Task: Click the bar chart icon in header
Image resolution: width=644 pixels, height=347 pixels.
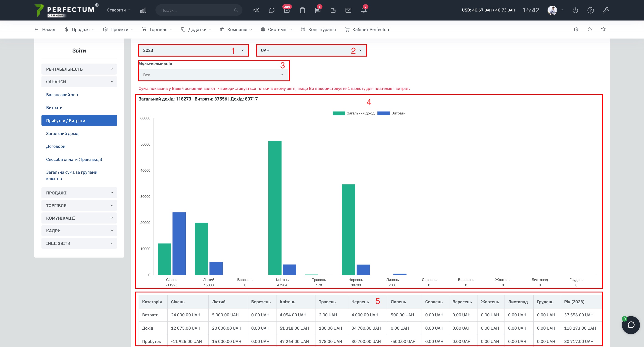Action: click(143, 10)
